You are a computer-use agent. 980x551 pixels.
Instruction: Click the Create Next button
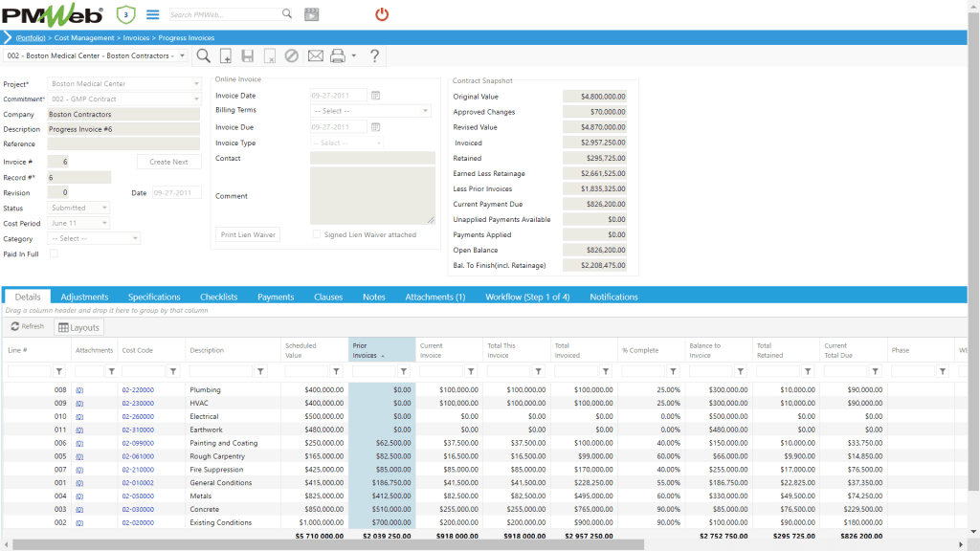point(168,162)
